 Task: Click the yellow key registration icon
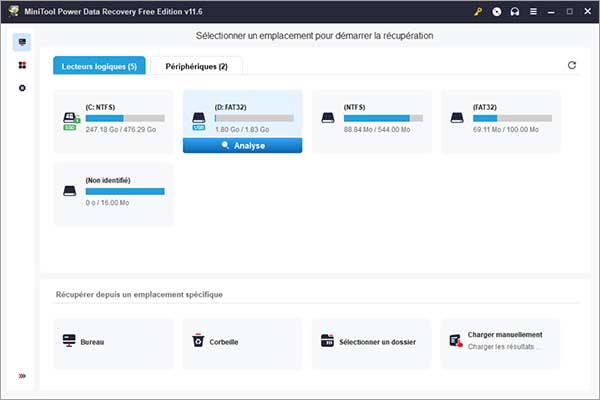pyautogui.click(x=479, y=11)
